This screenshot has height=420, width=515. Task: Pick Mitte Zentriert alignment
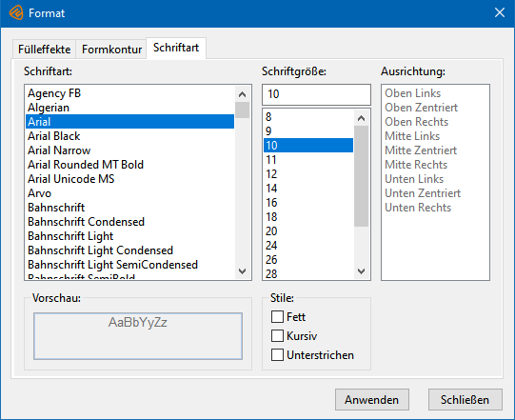pos(421,150)
